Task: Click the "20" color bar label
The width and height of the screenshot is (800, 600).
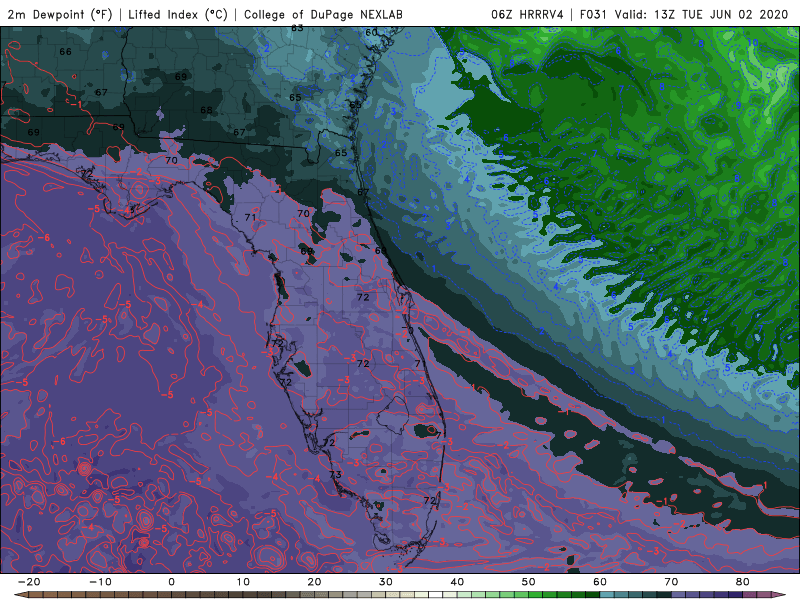Action: point(314,582)
